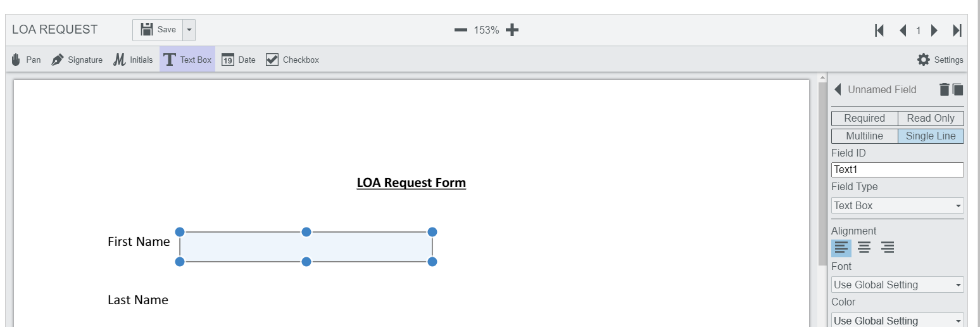Open the Field Type dropdown

click(x=897, y=205)
